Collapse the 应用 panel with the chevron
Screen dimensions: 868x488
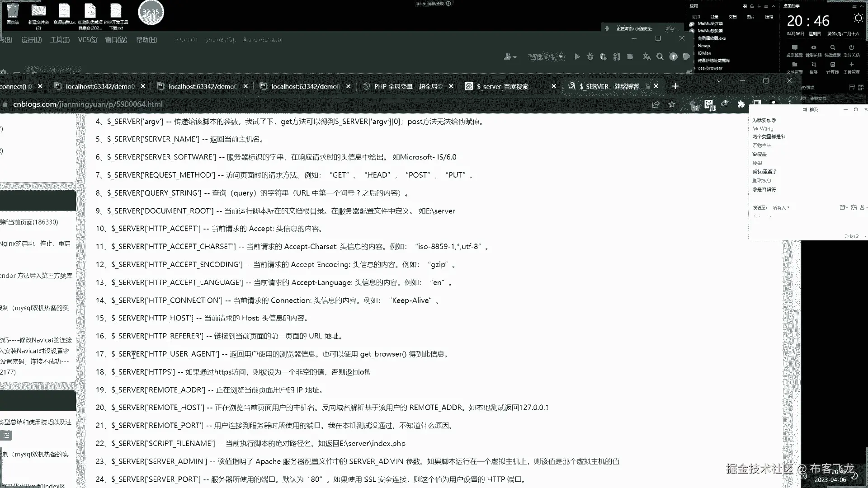pyautogui.click(x=774, y=6)
